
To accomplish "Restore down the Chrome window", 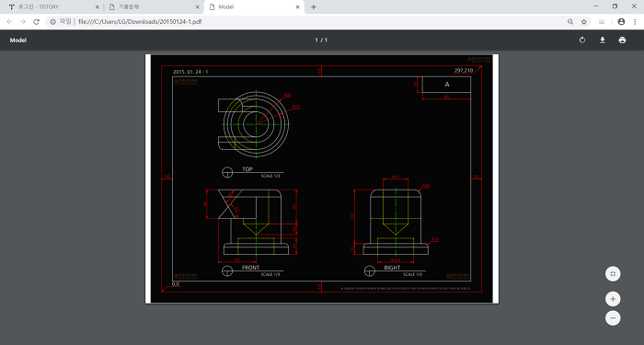I will tap(615, 6).
